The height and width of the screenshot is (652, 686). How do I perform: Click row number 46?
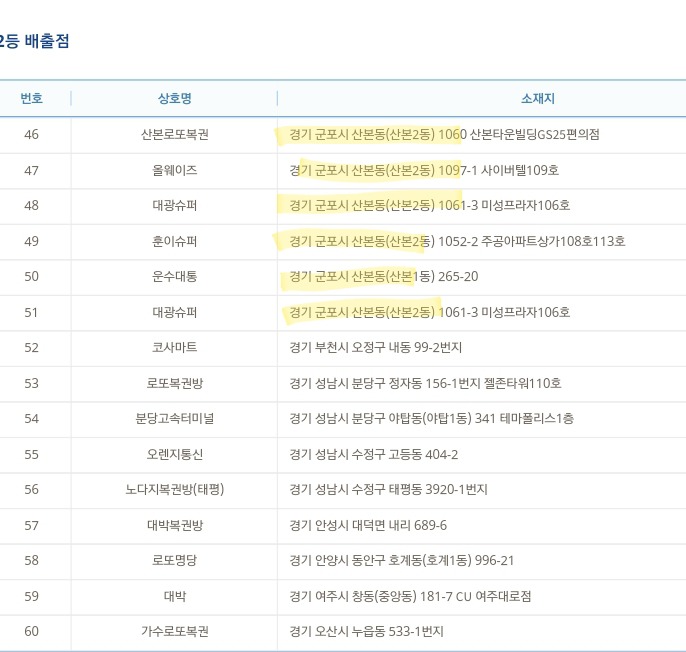pyautogui.click(x=32, y=134)
